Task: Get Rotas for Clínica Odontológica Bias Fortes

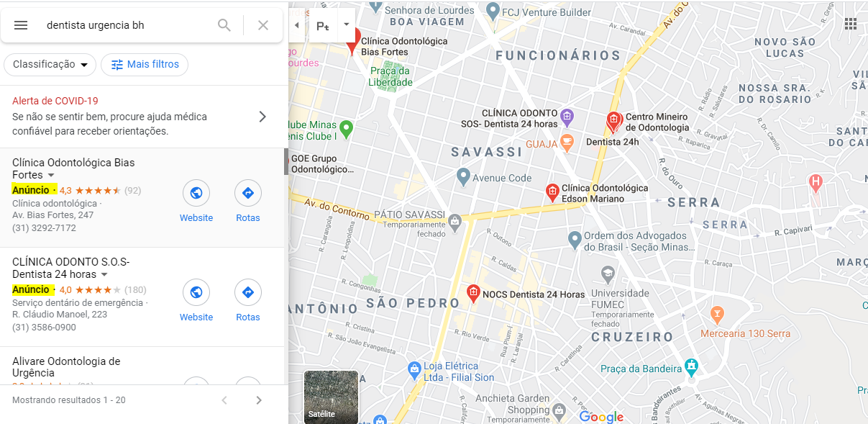Action: (248, 202)
